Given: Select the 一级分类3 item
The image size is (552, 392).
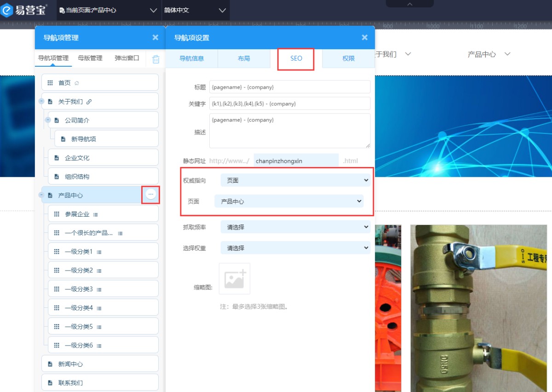Looking at the screenshot, I should [x=103, y=289].
